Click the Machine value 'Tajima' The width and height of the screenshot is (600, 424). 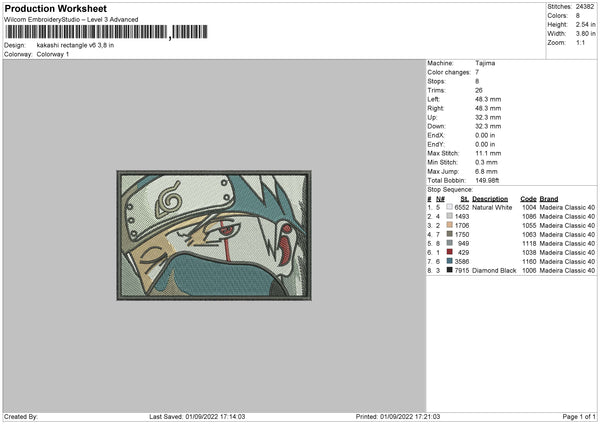(485, 63)
